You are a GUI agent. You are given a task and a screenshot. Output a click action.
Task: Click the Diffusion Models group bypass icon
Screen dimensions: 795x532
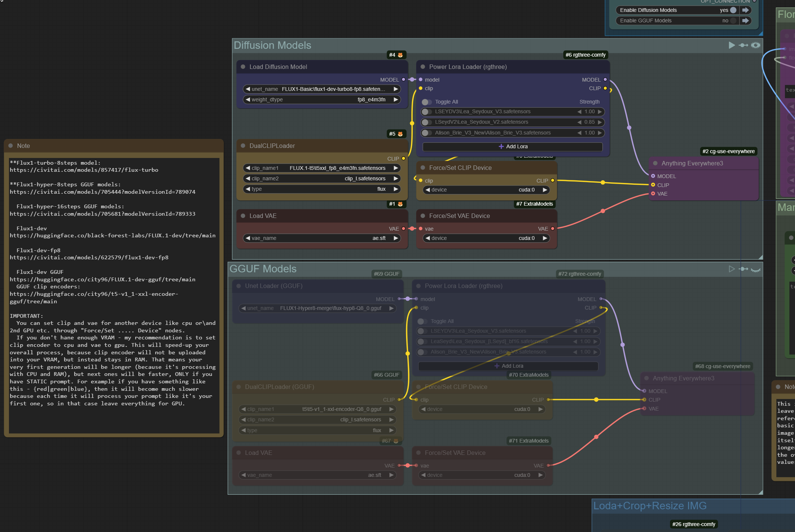(744, 45)
